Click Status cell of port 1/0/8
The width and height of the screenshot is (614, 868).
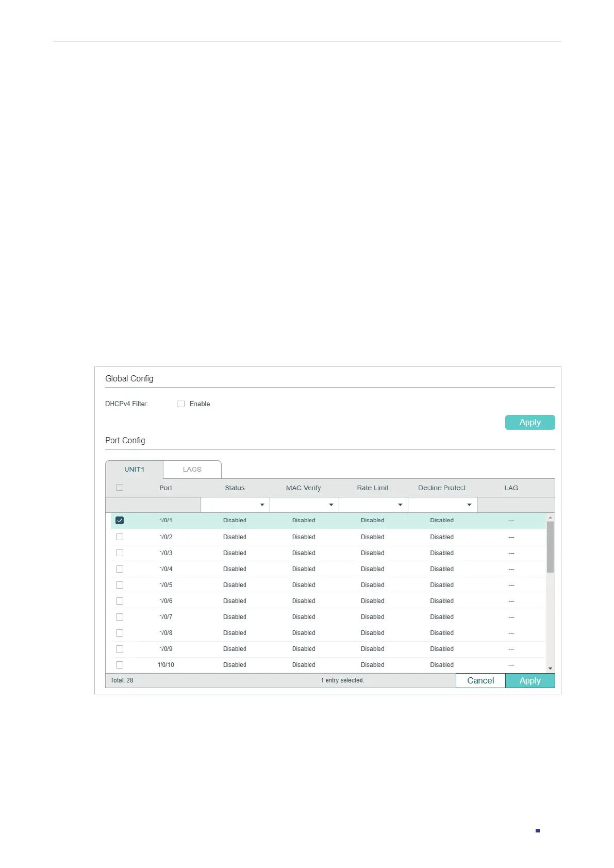pyautogui.click(x=235, y=632)
